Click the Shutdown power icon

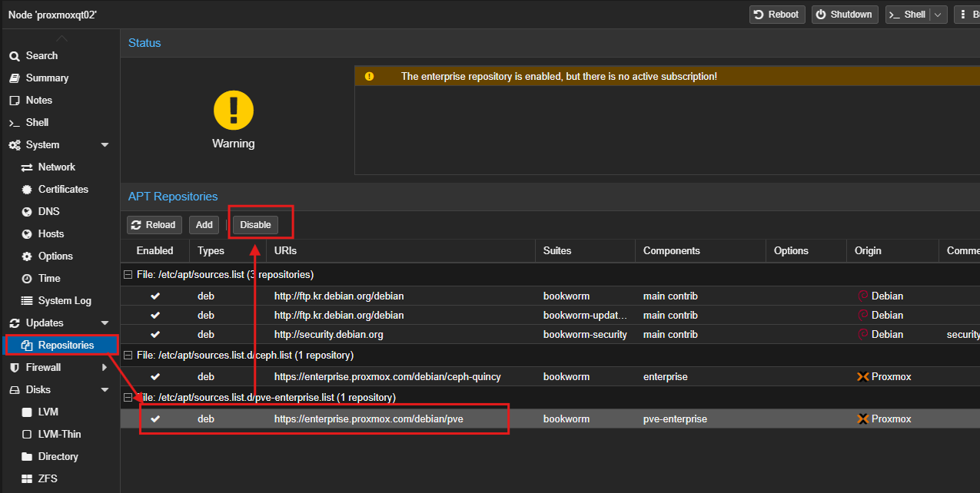(x=821, y=15)
